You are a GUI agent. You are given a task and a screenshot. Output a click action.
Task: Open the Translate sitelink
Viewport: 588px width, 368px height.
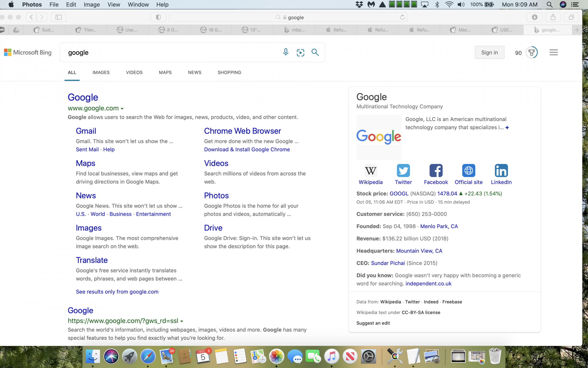(92, 260)
